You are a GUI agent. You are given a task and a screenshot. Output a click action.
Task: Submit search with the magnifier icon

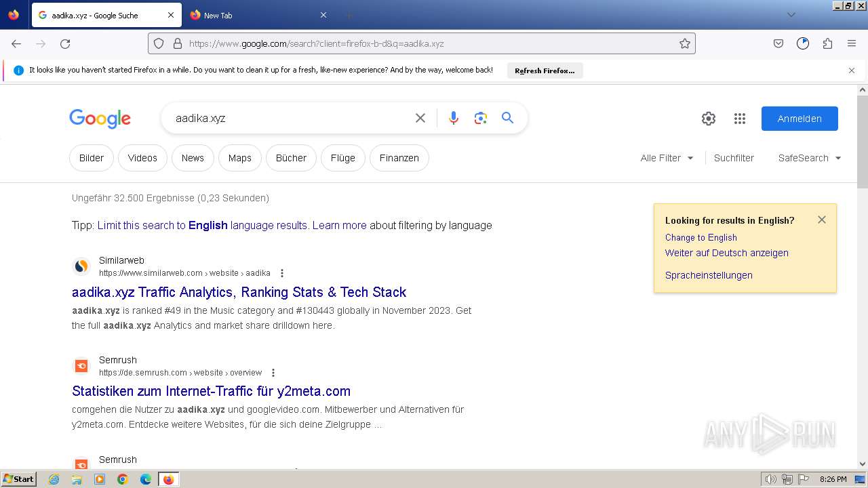click(x=508, y=118)
